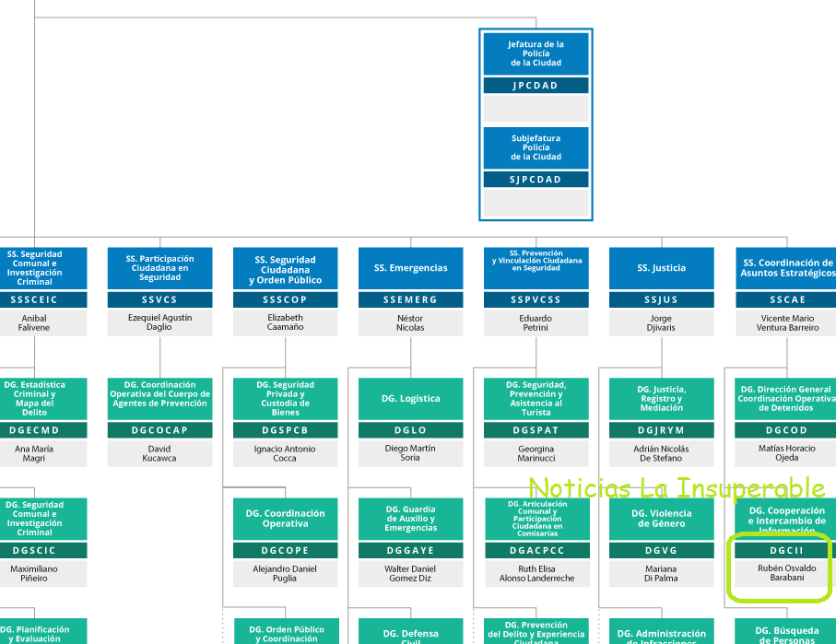
Task: Click the DGSPAT code label
Action: click(x=536, y=430)
